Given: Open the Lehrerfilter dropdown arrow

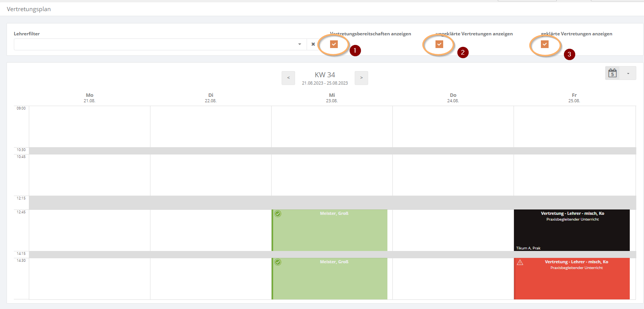Looking at the screenshot, I should tap(300, 44).
